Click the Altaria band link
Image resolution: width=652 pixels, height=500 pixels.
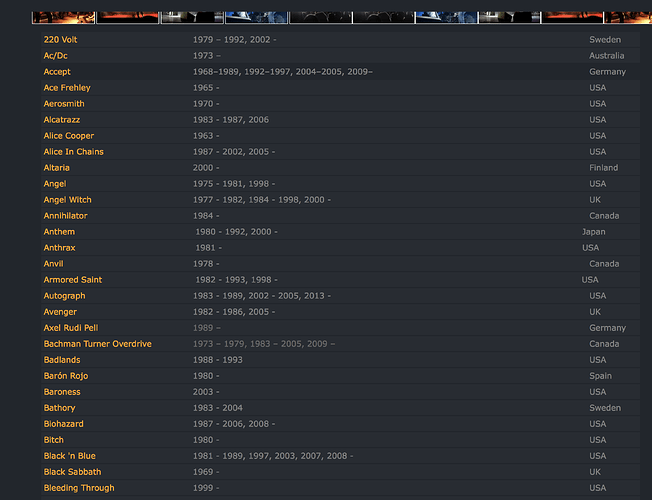[x=57, y=168]
